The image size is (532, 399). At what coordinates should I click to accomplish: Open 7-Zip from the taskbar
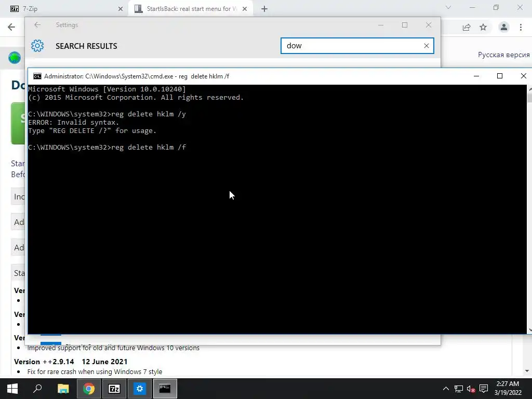pyautogui.click(x=114, y=389)
